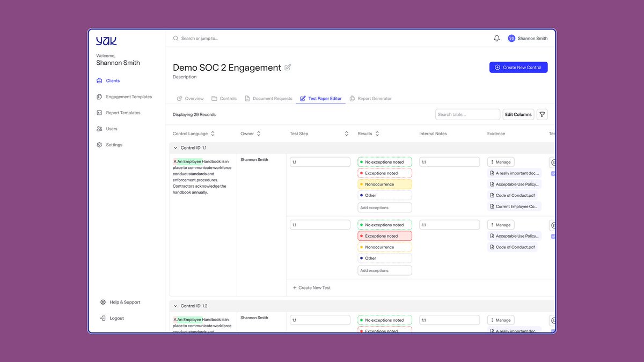Log out using the Logout sidebar icon
The image size is (644, 362).
103,319
